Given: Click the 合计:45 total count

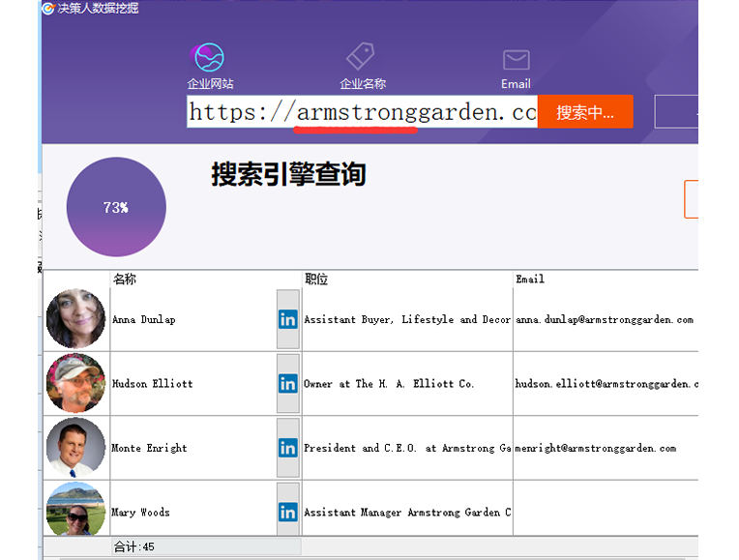Looking at the screenshot, I should pos(134,546).
